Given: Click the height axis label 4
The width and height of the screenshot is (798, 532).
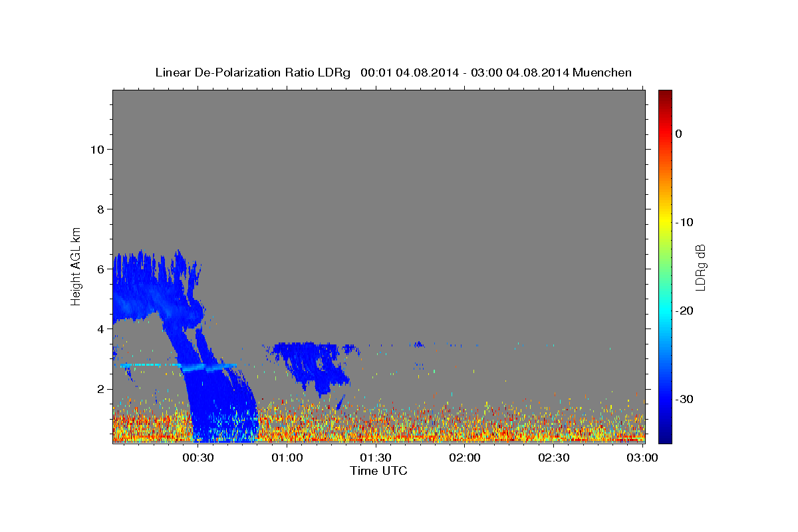Looking at the screenshot, I should [100, 329].
